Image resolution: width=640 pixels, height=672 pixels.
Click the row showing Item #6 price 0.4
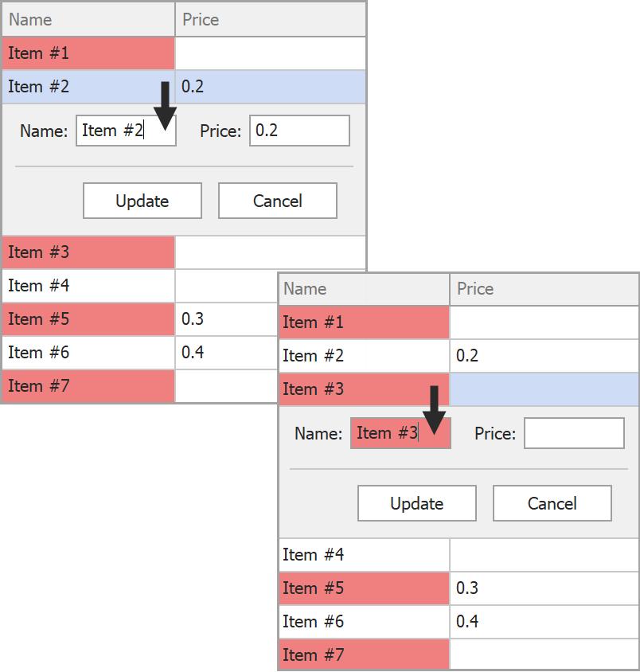[88, 352]
